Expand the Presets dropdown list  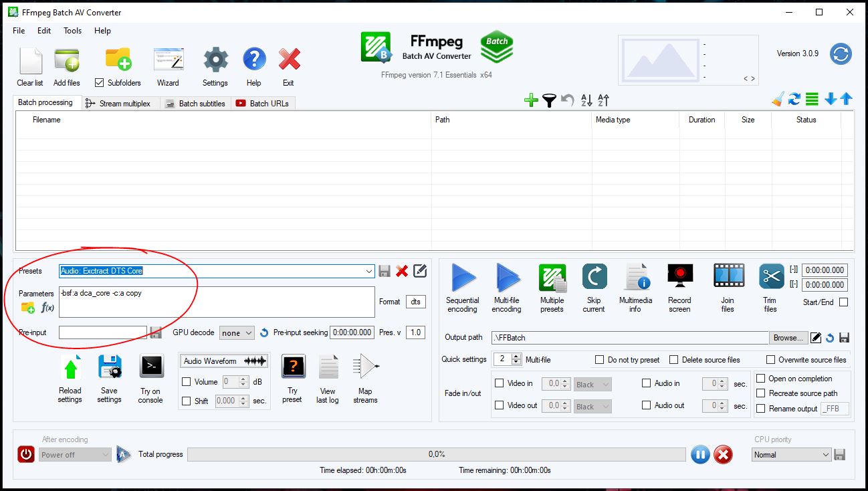[369, 271]
